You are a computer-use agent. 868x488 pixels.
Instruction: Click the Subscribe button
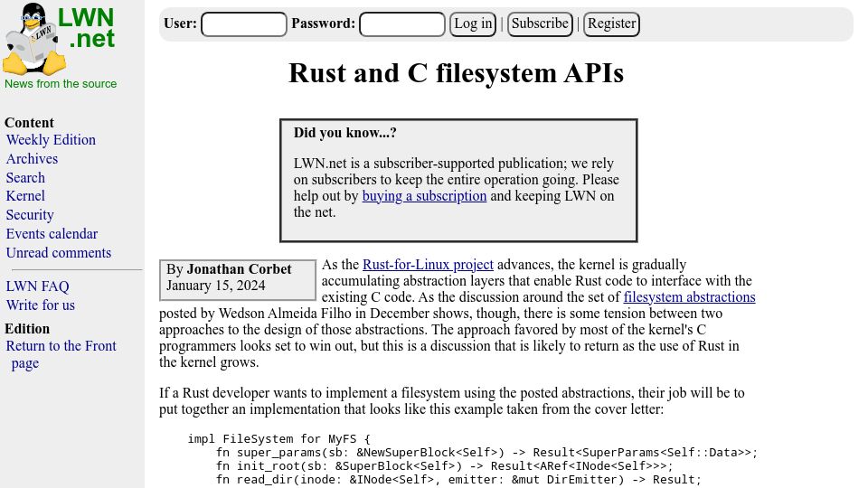tap(540, 24)
